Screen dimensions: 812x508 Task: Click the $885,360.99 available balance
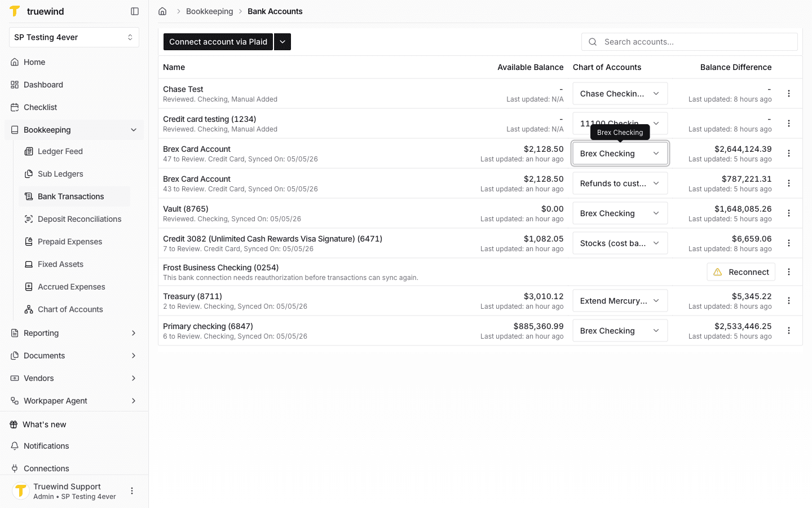(539, 326)
